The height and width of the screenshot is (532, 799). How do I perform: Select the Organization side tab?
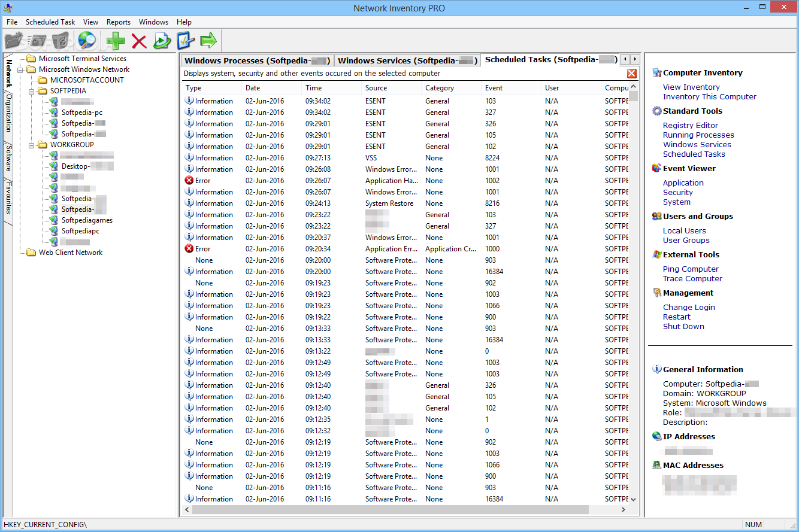coord(8,114)
